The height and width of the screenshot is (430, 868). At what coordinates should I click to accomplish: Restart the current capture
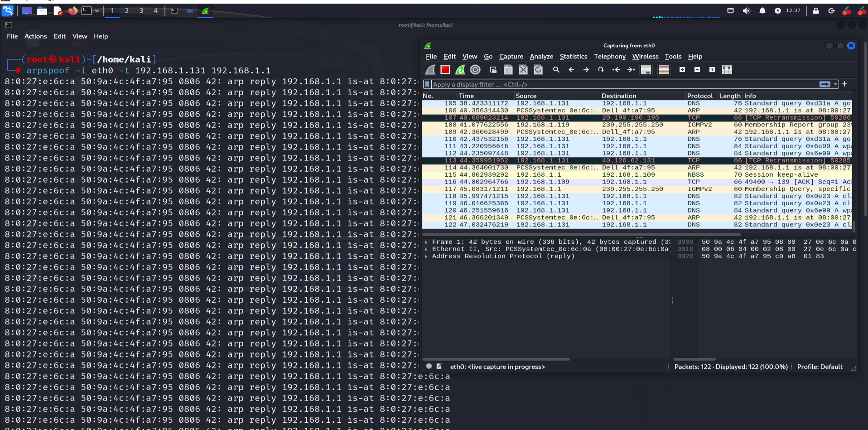[460, 70]
